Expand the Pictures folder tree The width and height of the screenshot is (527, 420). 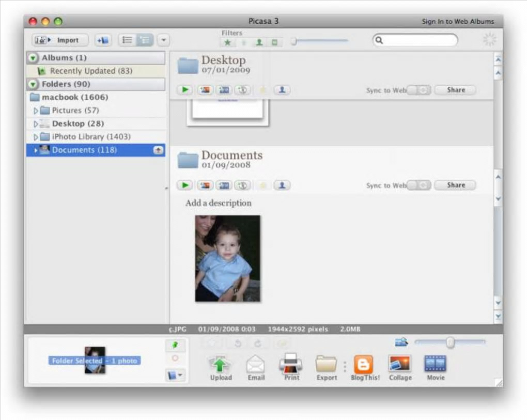(x=36, y=111)
